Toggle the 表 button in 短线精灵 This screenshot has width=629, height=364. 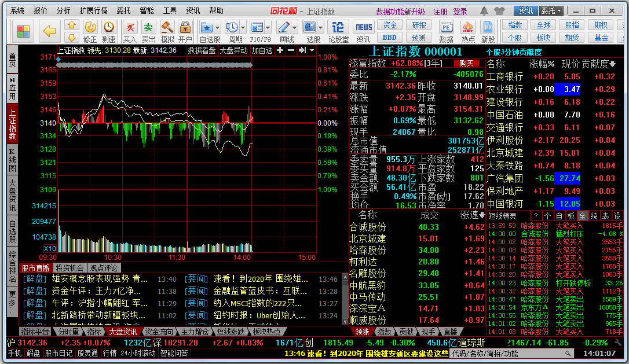pyautogui.click(x=606, y=216)
